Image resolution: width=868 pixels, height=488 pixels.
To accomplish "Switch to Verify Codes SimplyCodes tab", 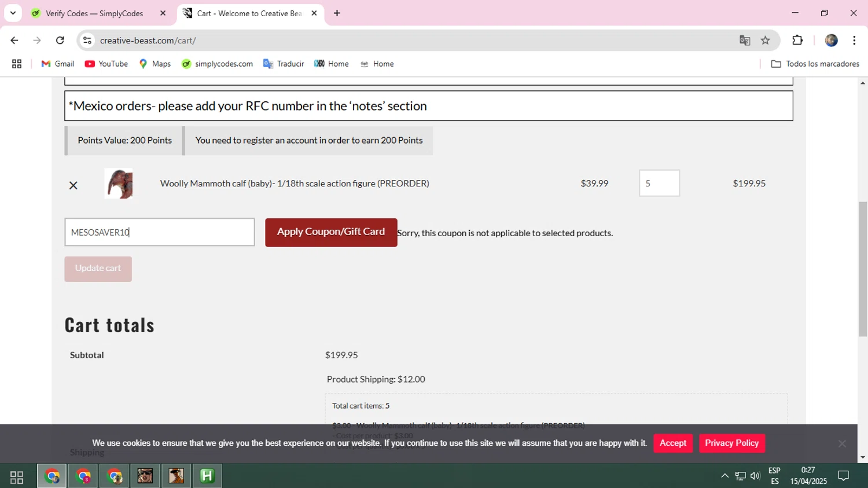I will coord(94,13).
